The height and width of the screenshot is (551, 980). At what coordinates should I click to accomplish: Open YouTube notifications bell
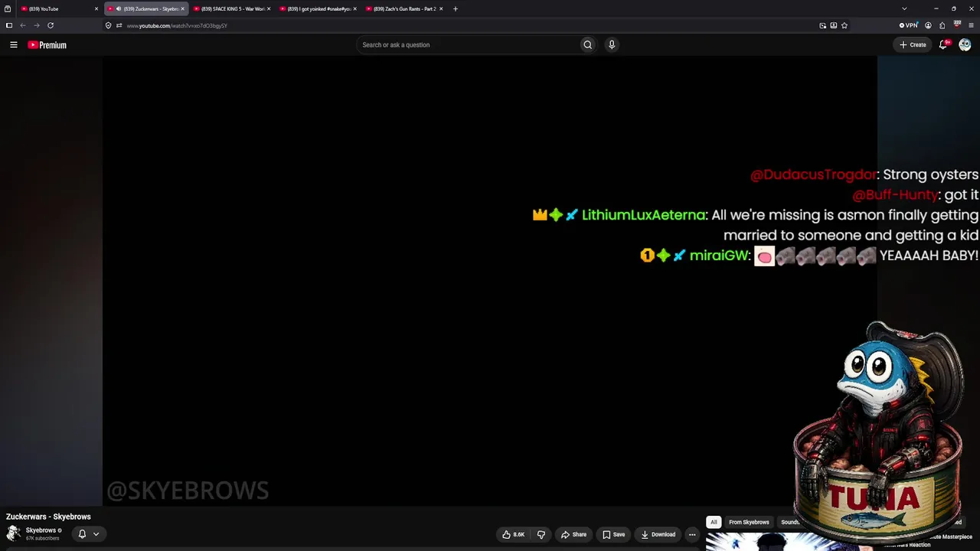tap(943, 44)
